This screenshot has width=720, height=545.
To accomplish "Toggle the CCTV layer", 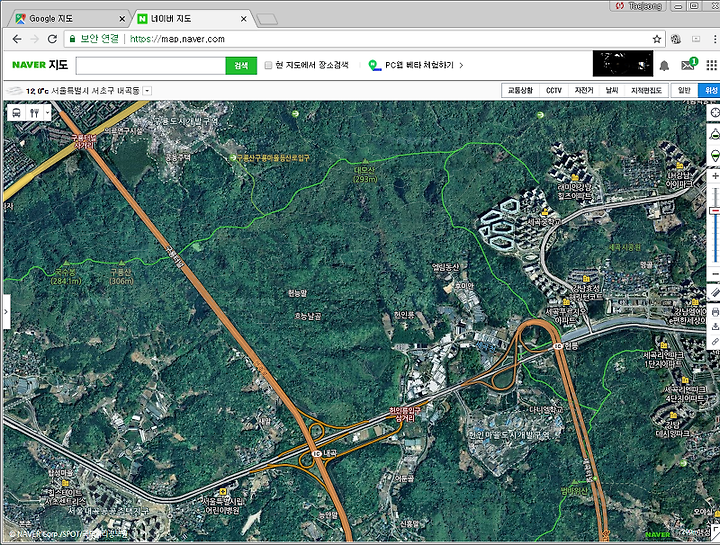I will (554, 90).
